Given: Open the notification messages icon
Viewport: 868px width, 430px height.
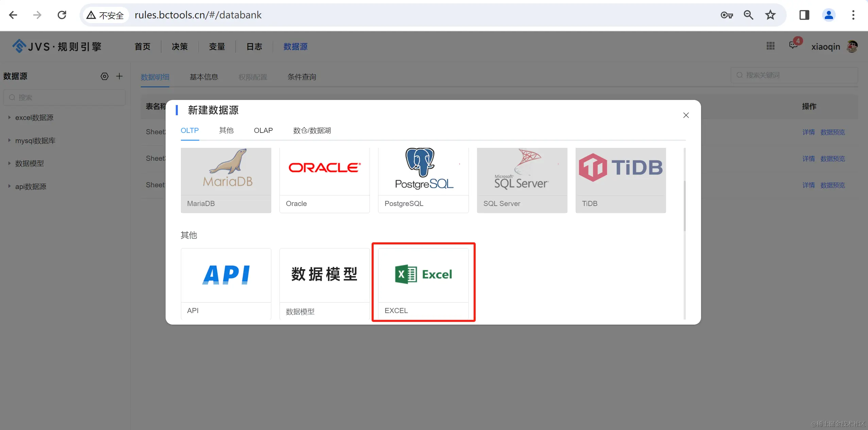Looking at the screenshot, I should pyautogui.click(x=793, y=46).
